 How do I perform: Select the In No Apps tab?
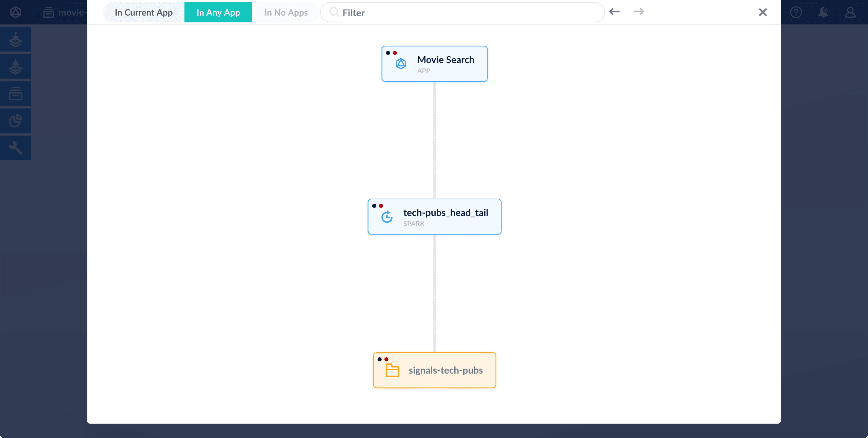tap(285, 12)
